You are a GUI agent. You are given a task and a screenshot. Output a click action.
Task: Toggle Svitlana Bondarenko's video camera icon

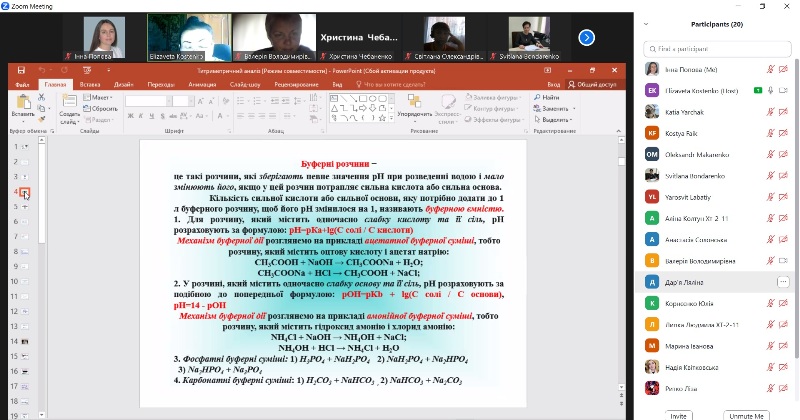coord(785,175)
